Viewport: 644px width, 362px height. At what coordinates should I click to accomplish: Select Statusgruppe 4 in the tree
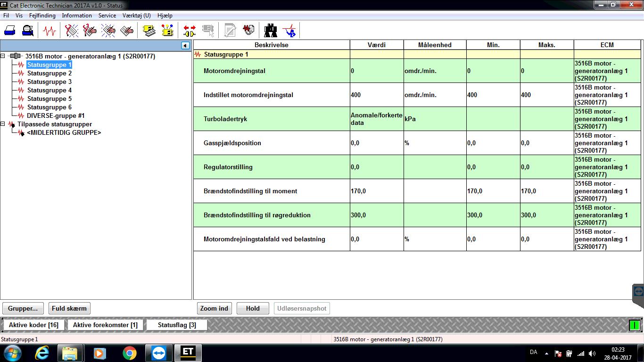point(50,90)
